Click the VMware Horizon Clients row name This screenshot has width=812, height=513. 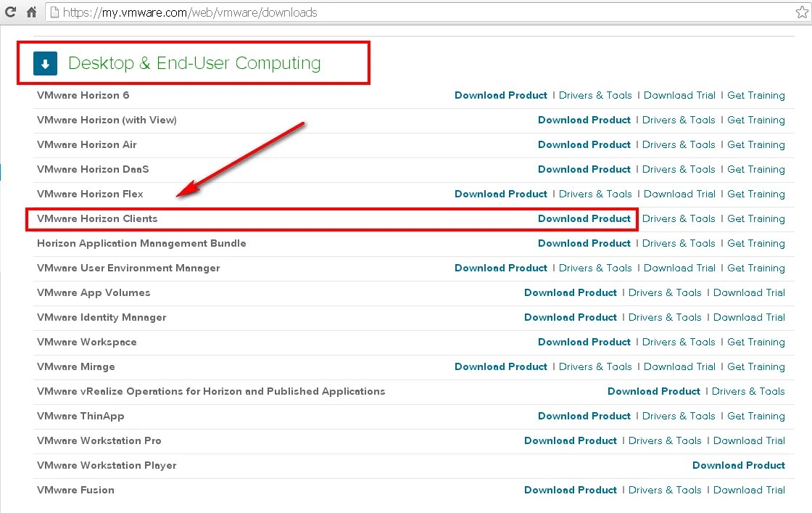point(97,218)
